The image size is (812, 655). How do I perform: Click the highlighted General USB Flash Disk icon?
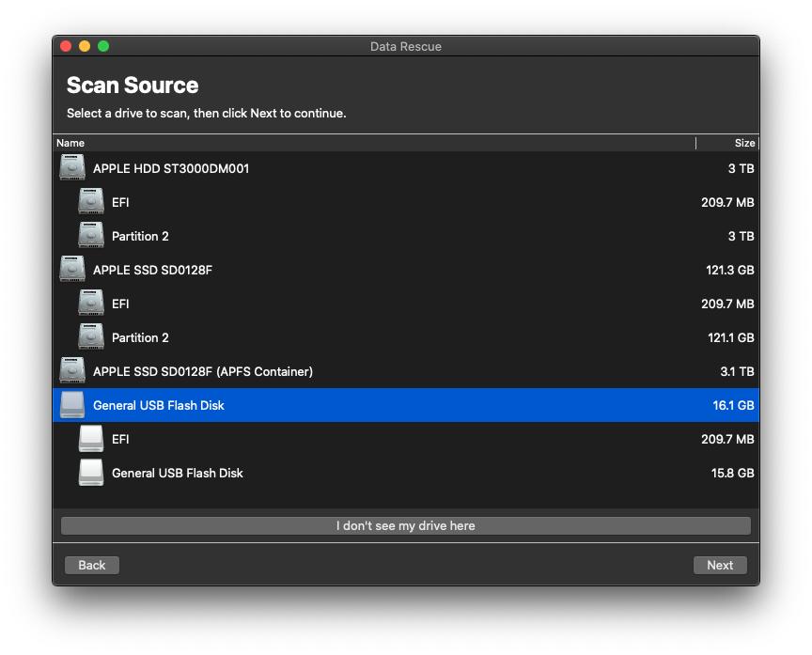[x=72, y=405]
